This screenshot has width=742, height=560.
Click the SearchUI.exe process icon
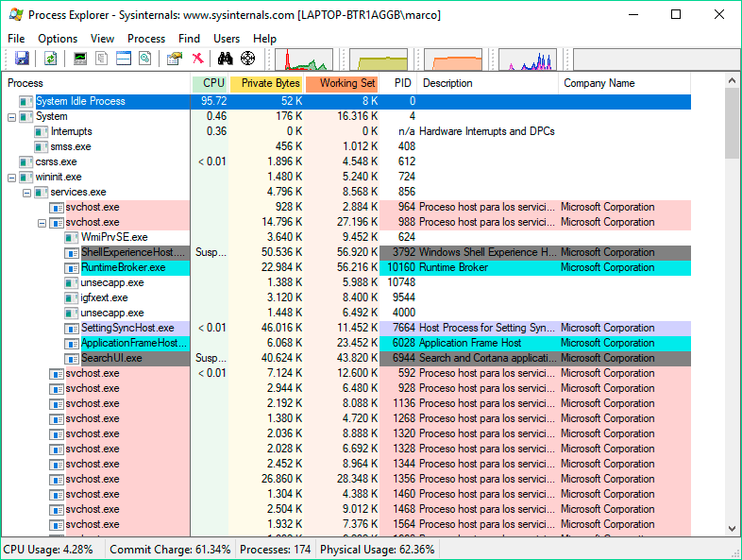72,359
